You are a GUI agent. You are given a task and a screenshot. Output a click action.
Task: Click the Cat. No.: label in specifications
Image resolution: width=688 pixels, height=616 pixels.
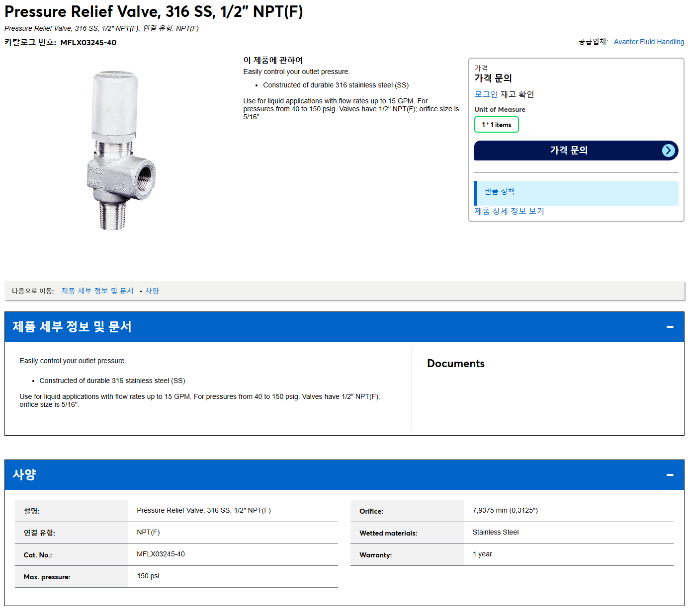pos(38,555)
